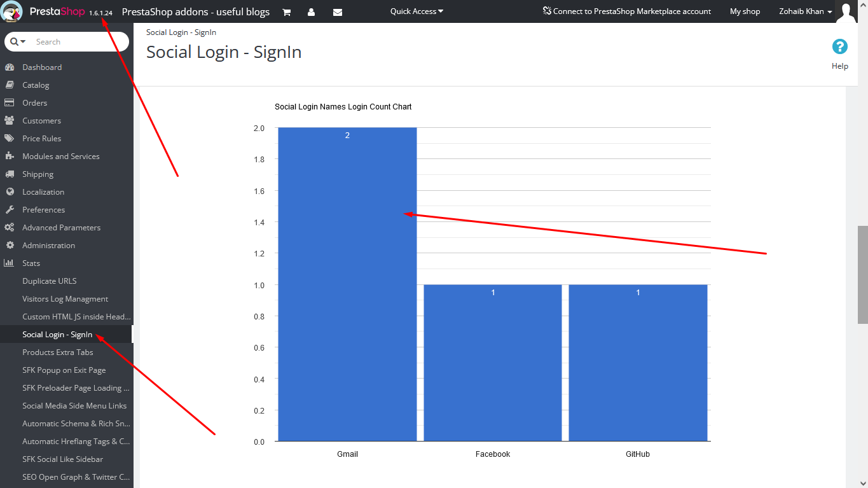
Task: Open the messages envelope icon
Action: [x=338, y=12]
